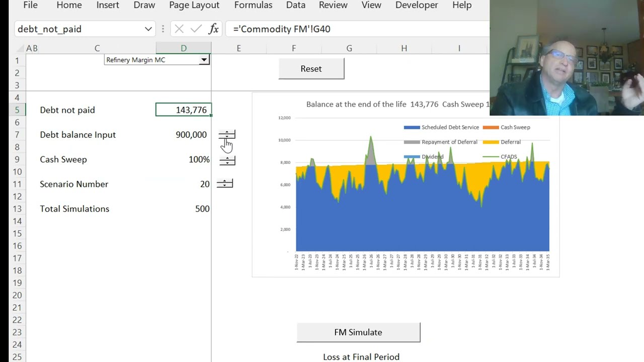Open the Name Box dropdown arrow

pyautogui.click(x=148, y=29)
